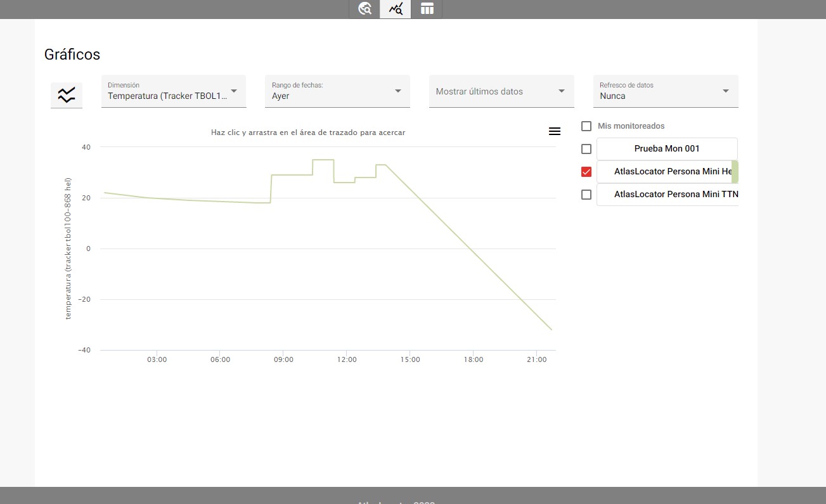Click the temperatura y-axis title

click(x=68, y=249)
